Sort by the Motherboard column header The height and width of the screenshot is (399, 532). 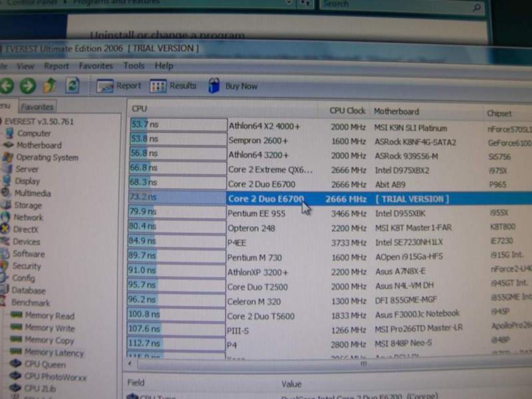point(396,111)
